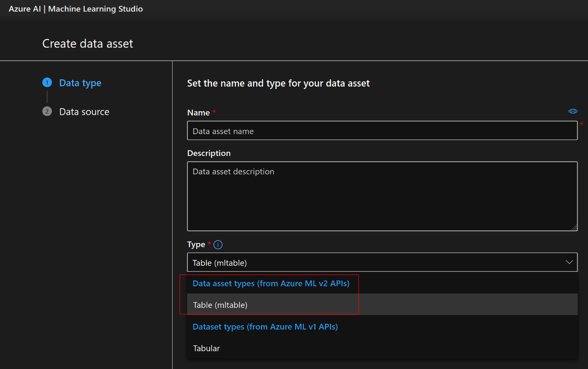Choose the Tabular dataset type
The image size is (588, 369).
click(x=382, y=348)
